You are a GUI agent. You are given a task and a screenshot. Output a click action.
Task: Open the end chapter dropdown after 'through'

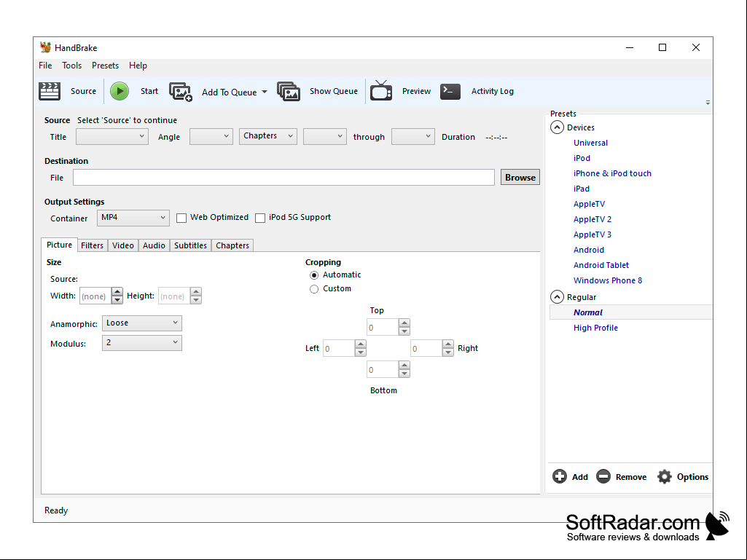pyautogui.click(x=413, y=136)
